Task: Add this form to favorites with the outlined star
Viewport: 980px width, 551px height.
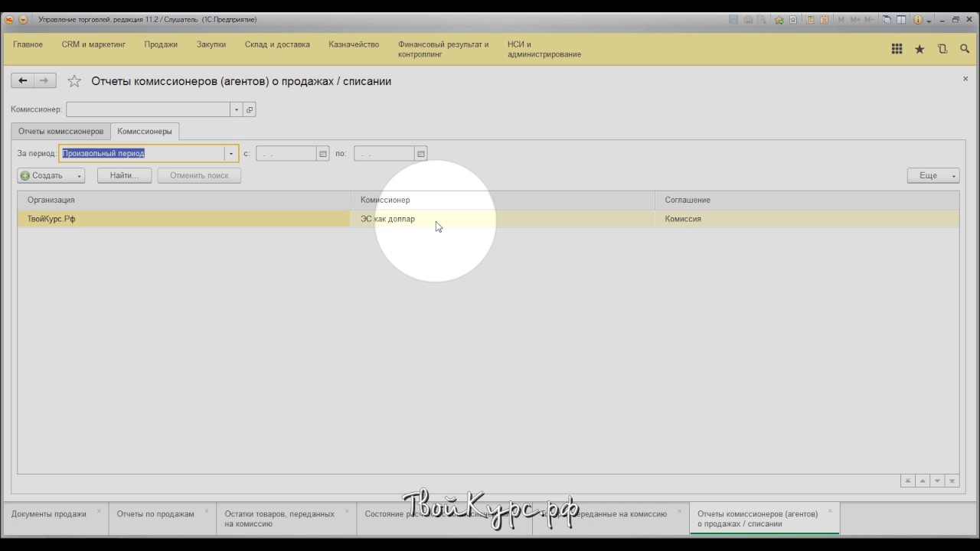Action: 74,81
